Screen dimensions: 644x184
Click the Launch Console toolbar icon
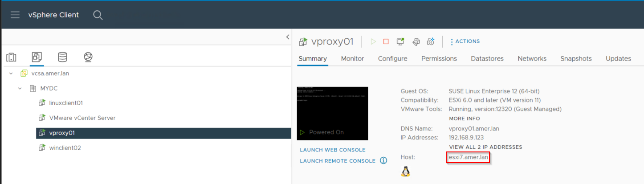[x=401, y=41]
